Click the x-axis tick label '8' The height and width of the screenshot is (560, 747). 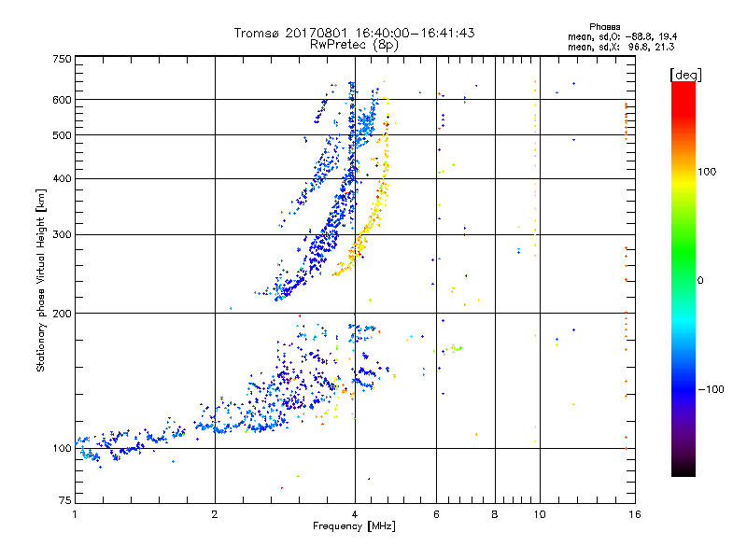click(x=495, y=514)
